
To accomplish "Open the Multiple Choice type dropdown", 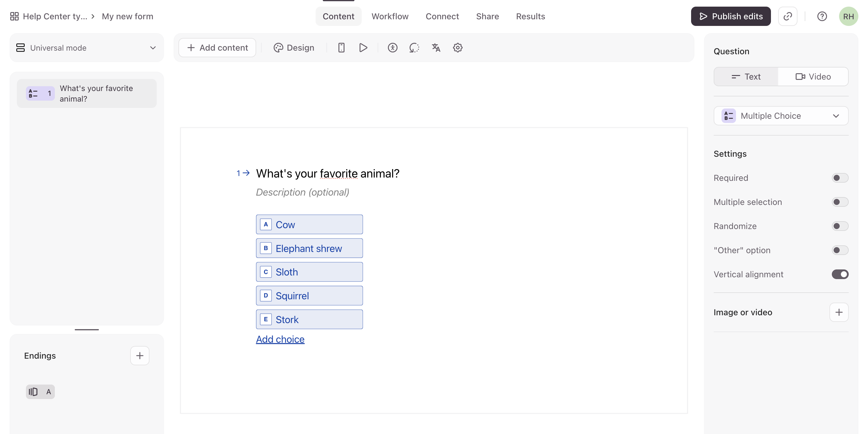I will point(781,115).
